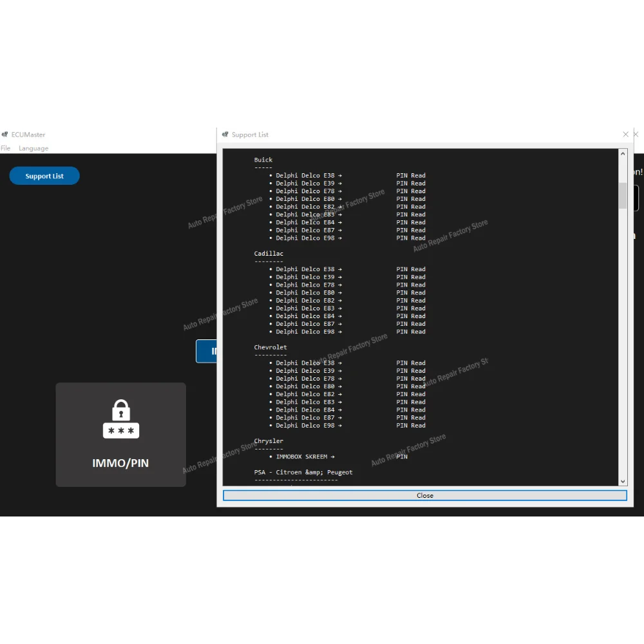Click the ECUMaster window title text
Image resolution: width=644 pixels, height=644 pixels.
click(28, 135)
